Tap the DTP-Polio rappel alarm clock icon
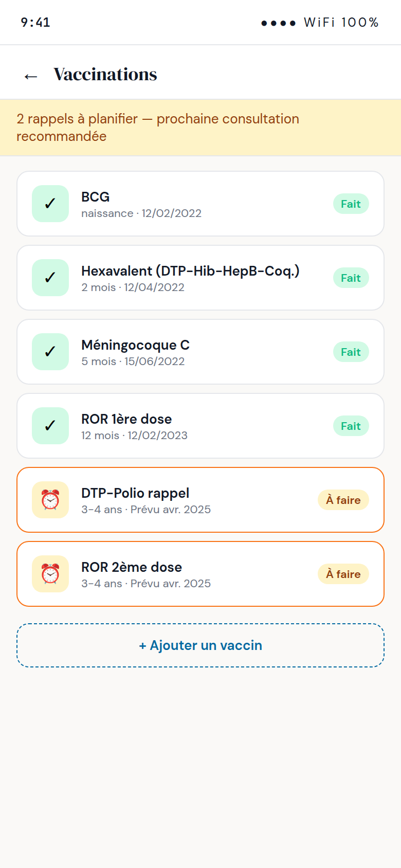 pyautogui.click(x=50, y=500)
